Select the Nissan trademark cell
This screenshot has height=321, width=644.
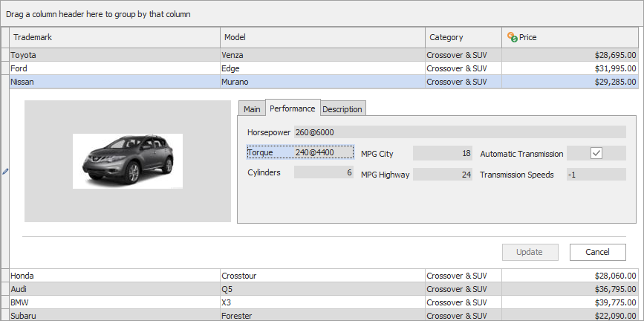pos(114,82)
